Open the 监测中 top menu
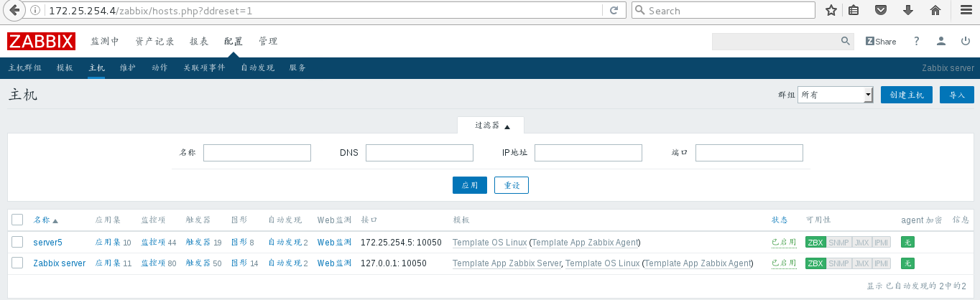980x300 pixels. tap(105, 42)
